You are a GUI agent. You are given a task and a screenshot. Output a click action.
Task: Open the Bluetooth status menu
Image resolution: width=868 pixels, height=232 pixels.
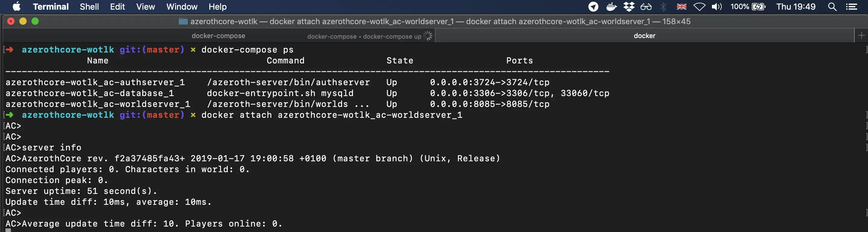click(663, 7)
